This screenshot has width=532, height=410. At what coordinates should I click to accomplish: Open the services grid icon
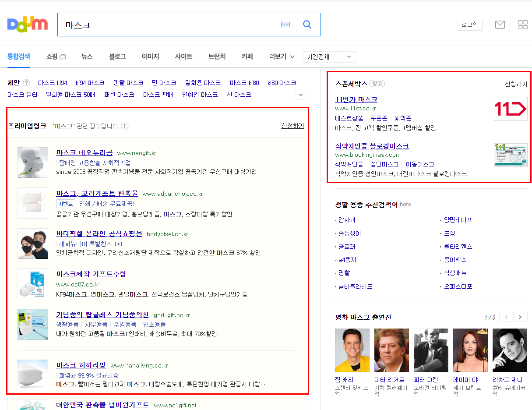[523, 25]
